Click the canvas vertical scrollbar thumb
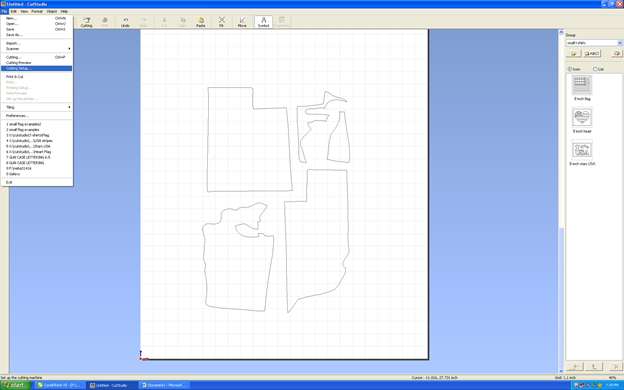The height and width of the screenshot is (390, 624). point(561,298)
